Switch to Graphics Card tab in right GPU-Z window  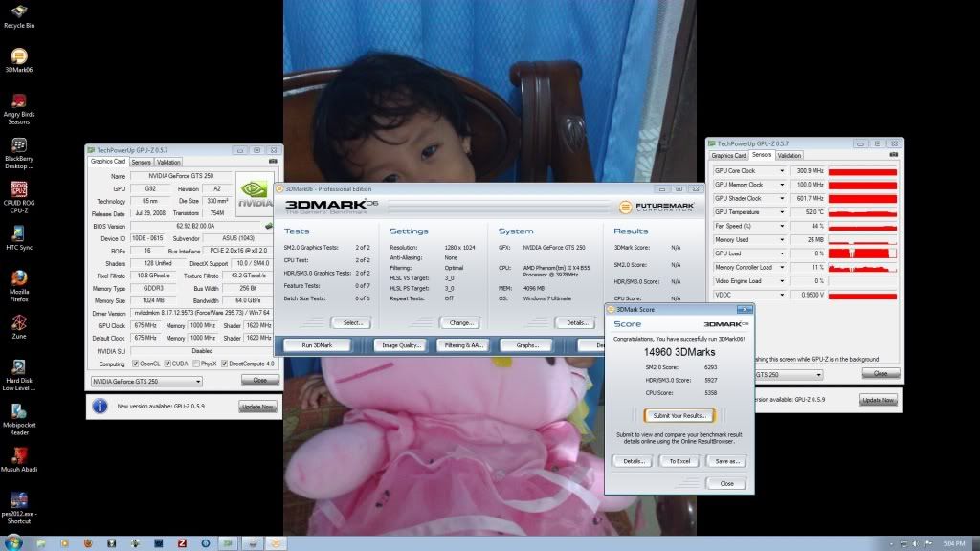[728, 156]
